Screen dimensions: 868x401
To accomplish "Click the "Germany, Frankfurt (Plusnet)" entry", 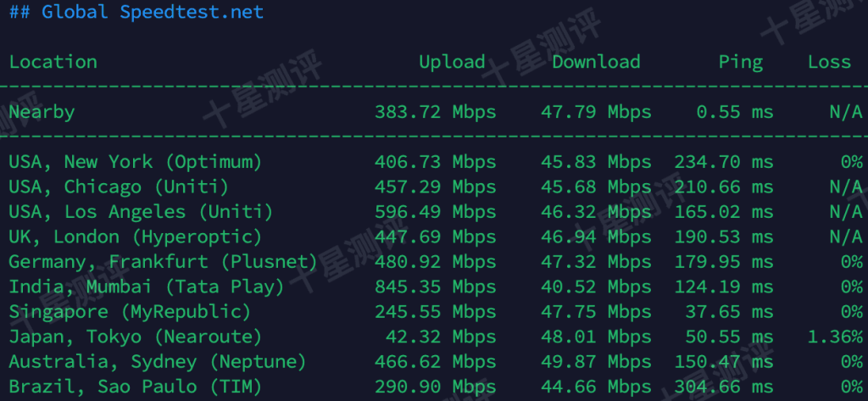I will coord(163,262).
